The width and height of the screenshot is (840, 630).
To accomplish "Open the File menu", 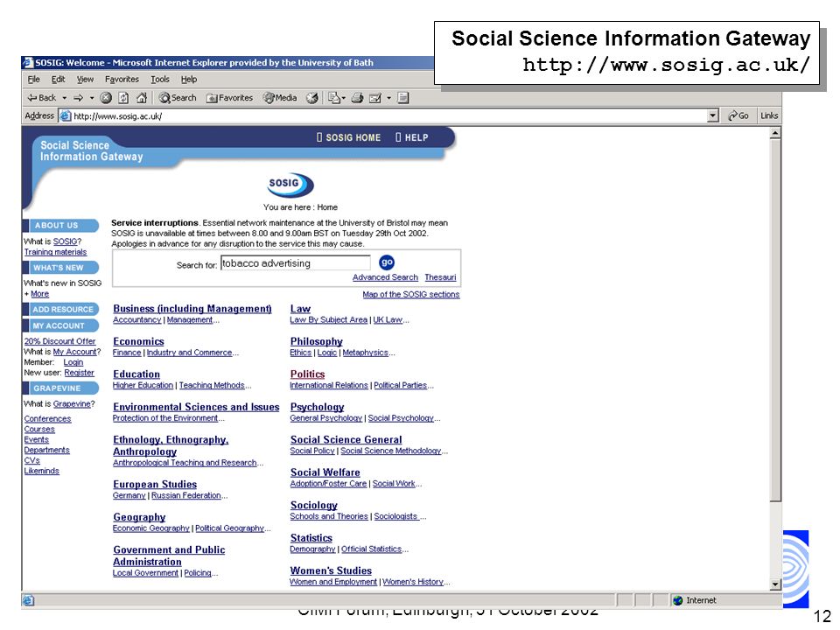I will (33, 80).
